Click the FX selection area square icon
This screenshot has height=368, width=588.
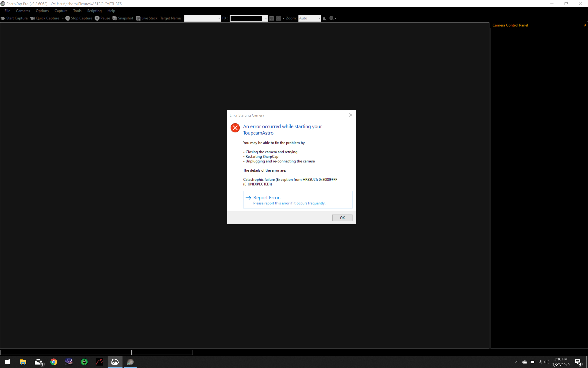pyautogui.click(x=272, y=18)
